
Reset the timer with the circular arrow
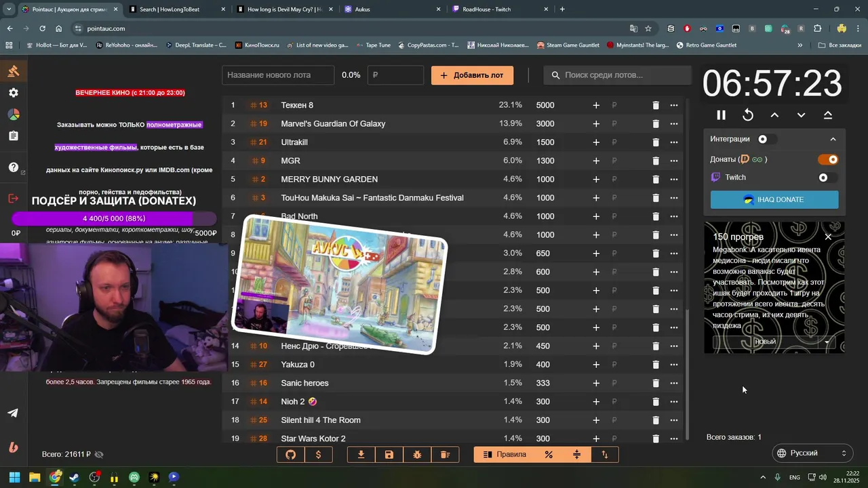[748, 115]
